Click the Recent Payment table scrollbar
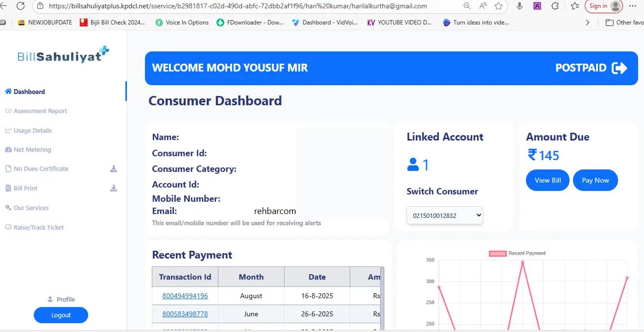The height and width of the screenshot is (332, 644). 382,299
